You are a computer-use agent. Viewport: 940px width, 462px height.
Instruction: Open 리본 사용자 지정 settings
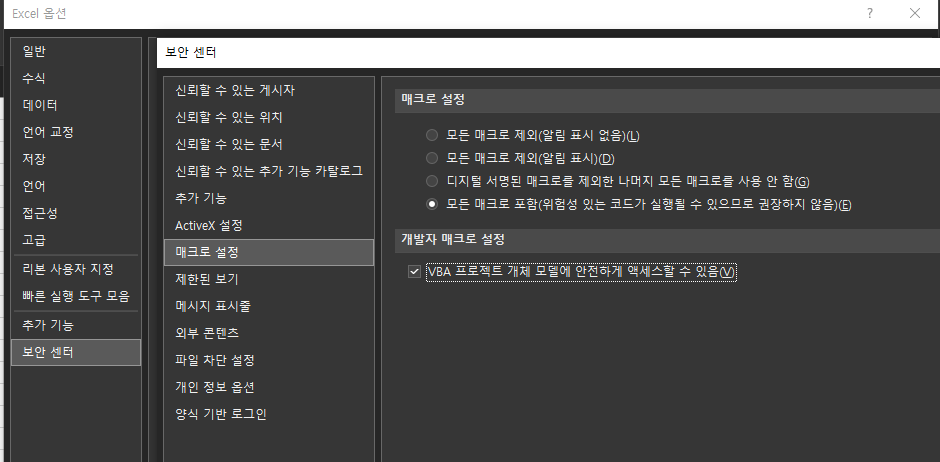[76, 269]
